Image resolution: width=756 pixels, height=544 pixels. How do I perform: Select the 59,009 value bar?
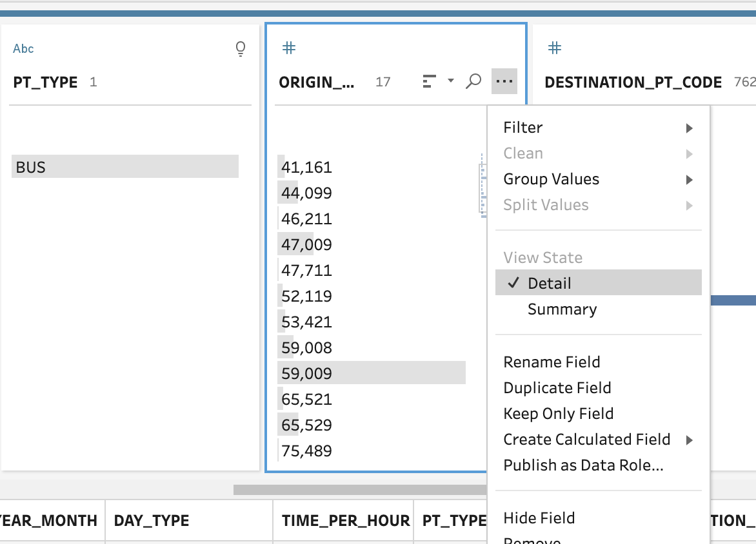(x=372, y=373)
